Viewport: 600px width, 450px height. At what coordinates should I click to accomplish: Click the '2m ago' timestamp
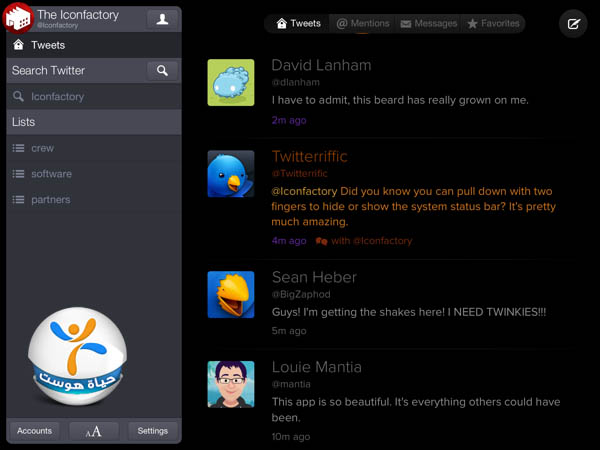289,120
